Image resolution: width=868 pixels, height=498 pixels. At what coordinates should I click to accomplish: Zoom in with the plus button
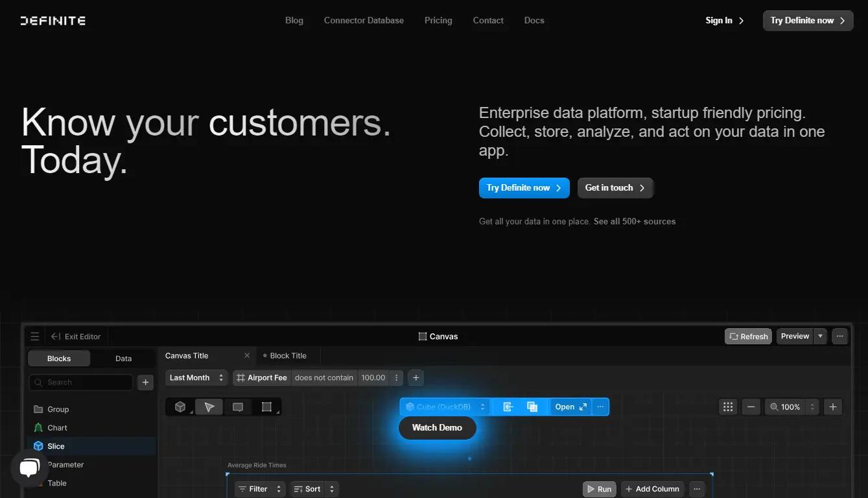(x=833, y=407)
